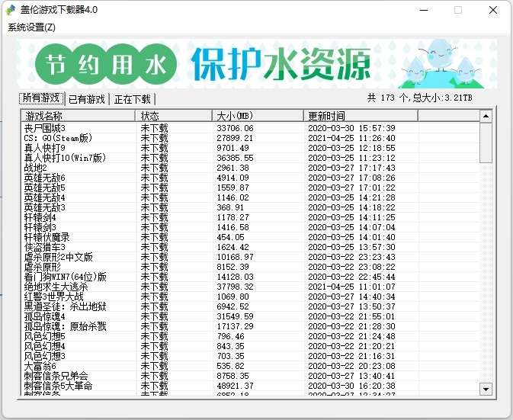Select the 风色幻想4 row
513x420 pixels.
point(250,346)
